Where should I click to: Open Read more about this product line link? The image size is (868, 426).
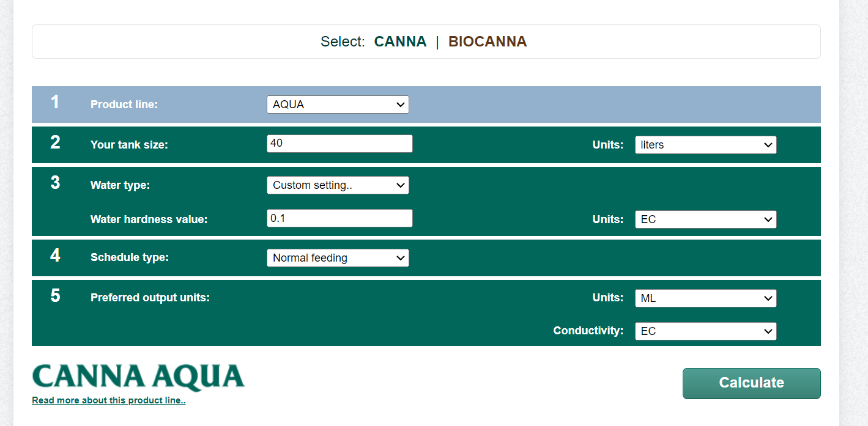pyautogui.click(x=109, y=400)
